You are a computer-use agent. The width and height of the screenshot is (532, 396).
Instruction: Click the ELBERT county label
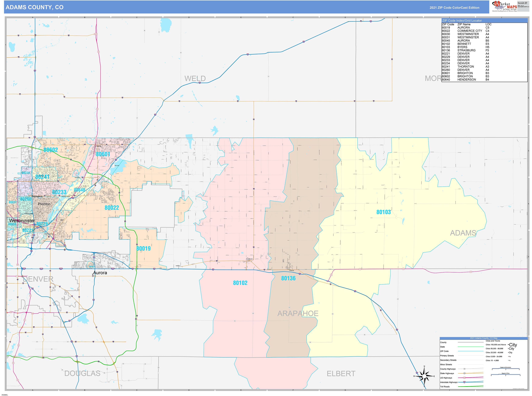tap(341, 374)
